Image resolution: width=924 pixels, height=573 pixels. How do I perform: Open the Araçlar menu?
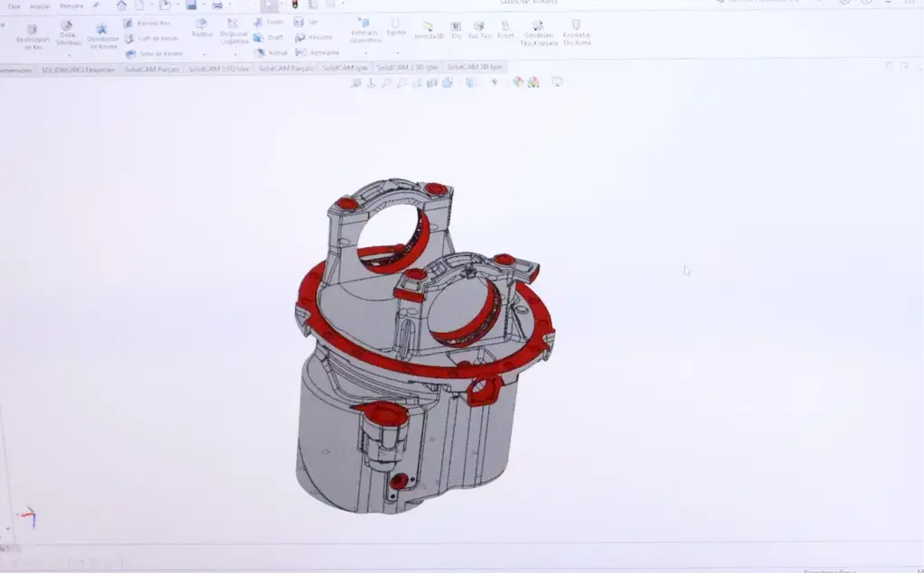tap(40, 6)
